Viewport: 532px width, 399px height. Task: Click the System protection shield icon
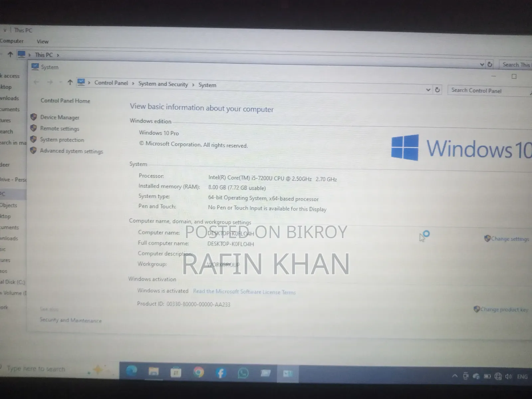[33, 139]
